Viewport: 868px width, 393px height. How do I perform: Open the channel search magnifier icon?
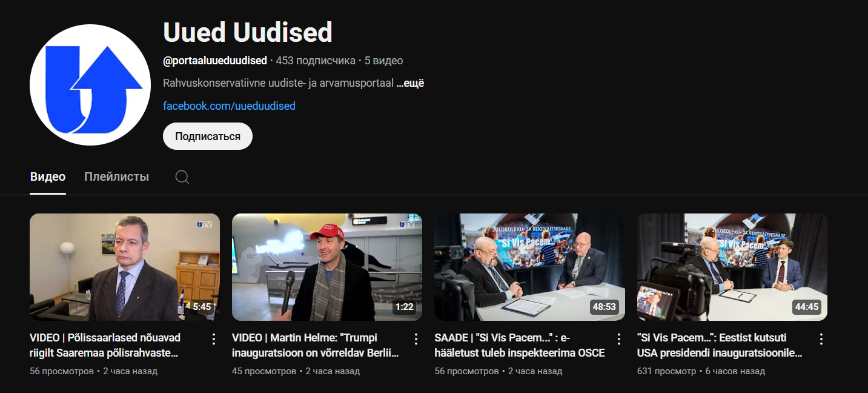click(182, 177)
